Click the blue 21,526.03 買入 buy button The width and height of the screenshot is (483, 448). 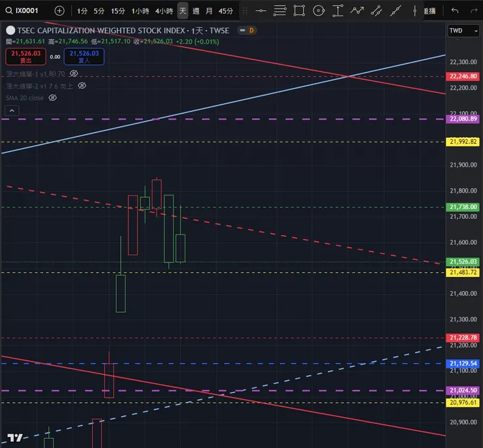pos(84,56)
